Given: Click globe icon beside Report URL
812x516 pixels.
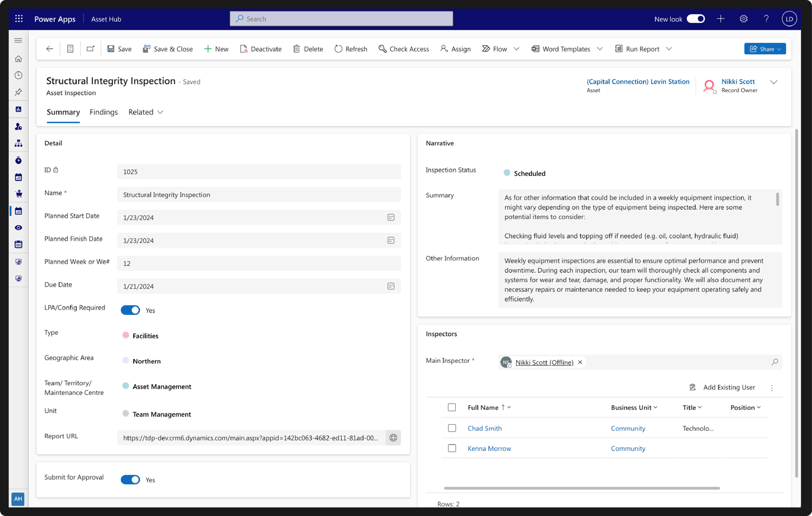Looking at the screenshot, I should click(x=393, y=438).
